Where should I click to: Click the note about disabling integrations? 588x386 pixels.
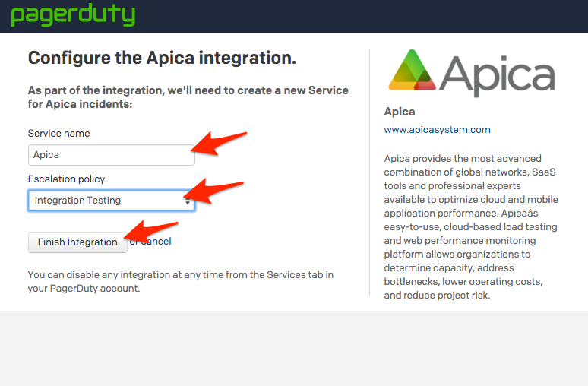(180, 281)
